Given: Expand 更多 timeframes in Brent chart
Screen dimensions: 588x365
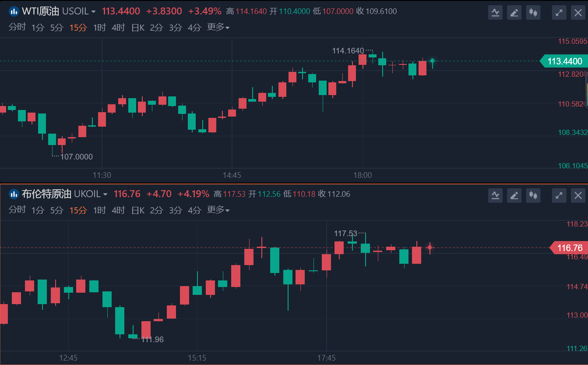Looking at the screenshot, I should pos(218,210).
